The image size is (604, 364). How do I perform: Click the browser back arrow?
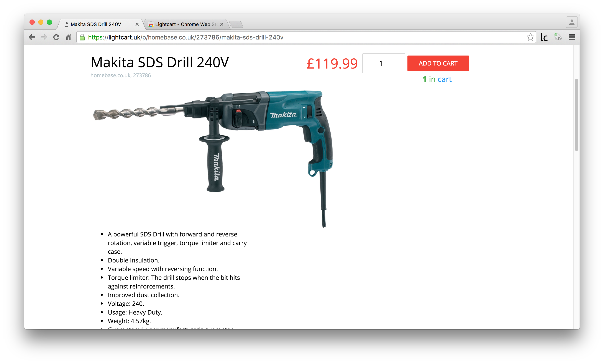[32, 37]
